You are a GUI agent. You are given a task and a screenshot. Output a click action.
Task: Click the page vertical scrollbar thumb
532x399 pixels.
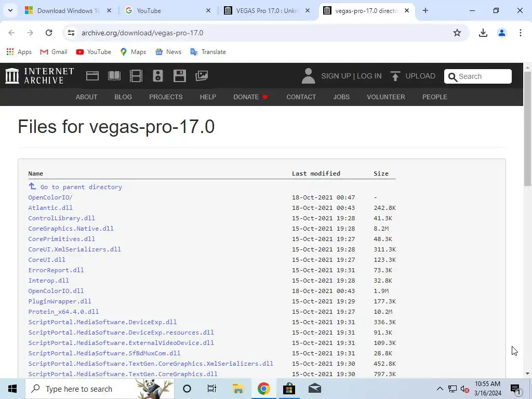click(527, 129)
